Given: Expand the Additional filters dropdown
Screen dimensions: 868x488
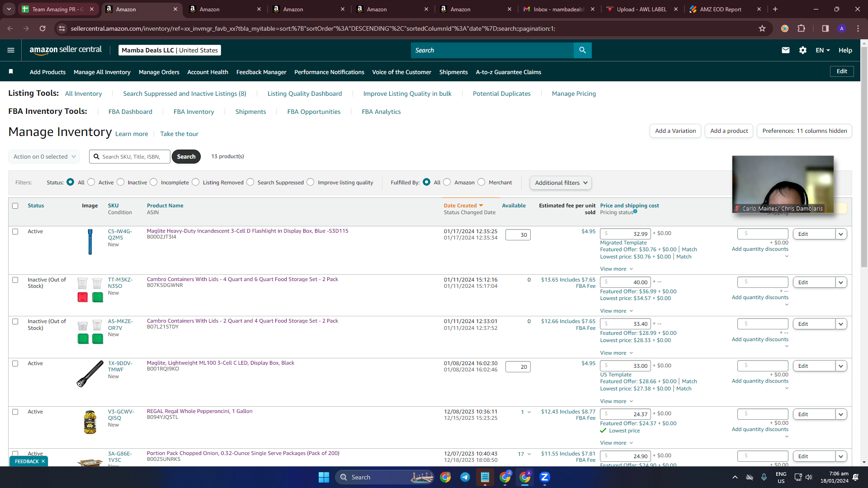Looking at the screenshot, I should point(561,183).
